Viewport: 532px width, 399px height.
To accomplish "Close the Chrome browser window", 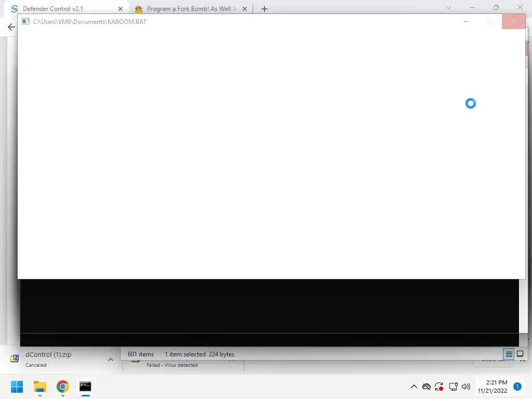I will (x=520, y=7).
